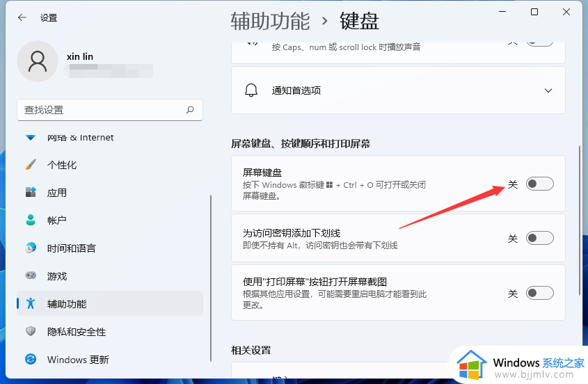Click the Apps icon in sidebar
Viewport: 588px width, 384px height.
tap(31, 192)
